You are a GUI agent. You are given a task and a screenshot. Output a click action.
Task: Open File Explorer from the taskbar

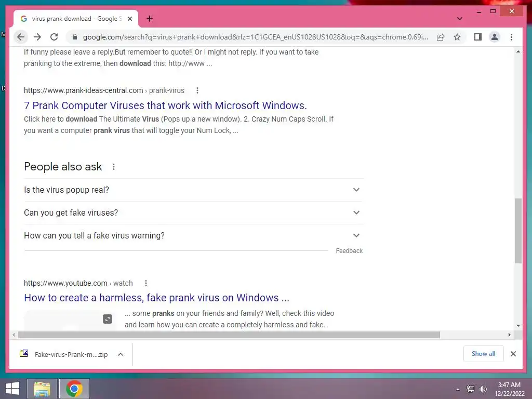click(42, 389)
